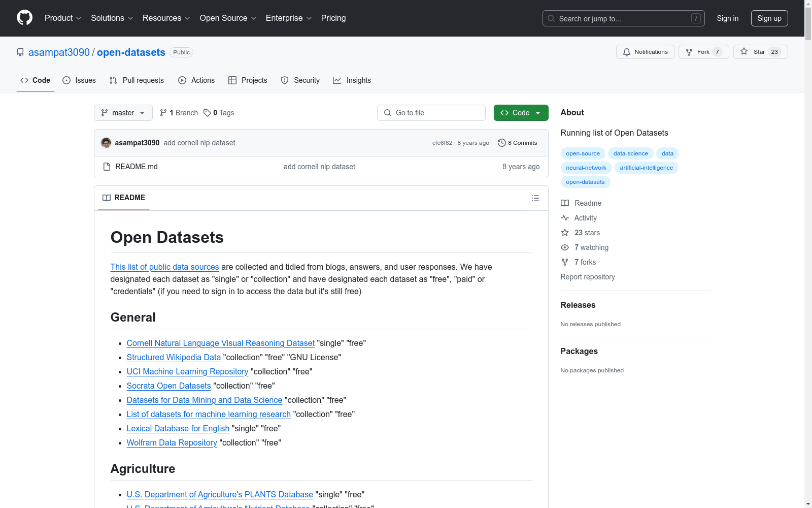View the 23 stars list
Screen dimensions: 812x508
tap(581, 233)
